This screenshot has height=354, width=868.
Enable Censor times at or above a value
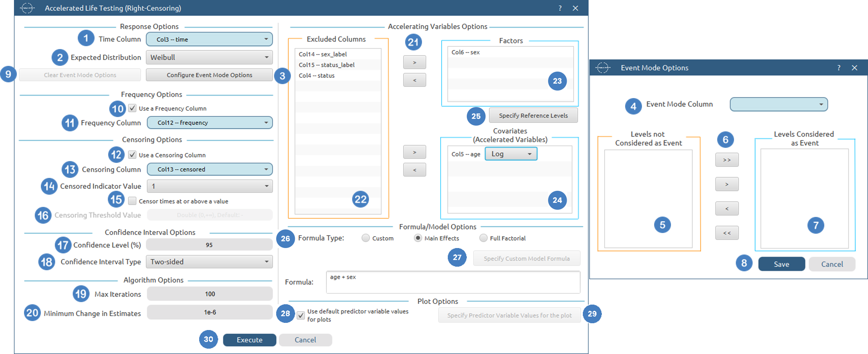[x=133, y=201]
